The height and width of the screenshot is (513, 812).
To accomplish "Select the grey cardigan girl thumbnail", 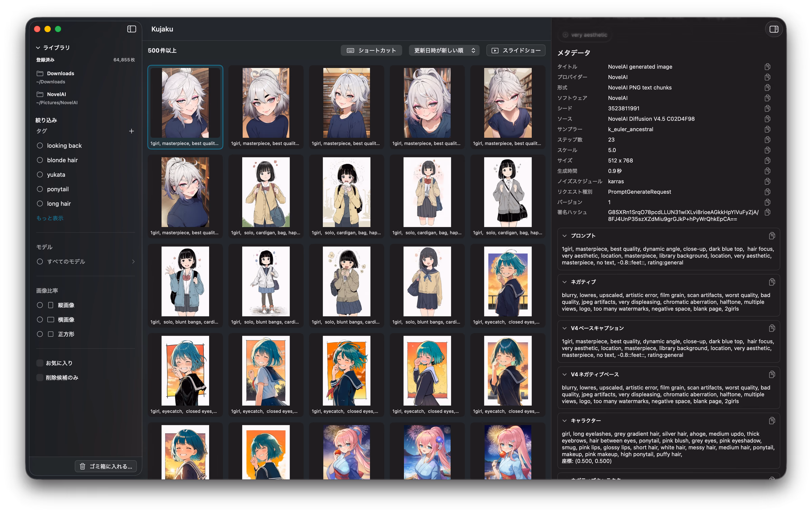I will coord(507,196).
